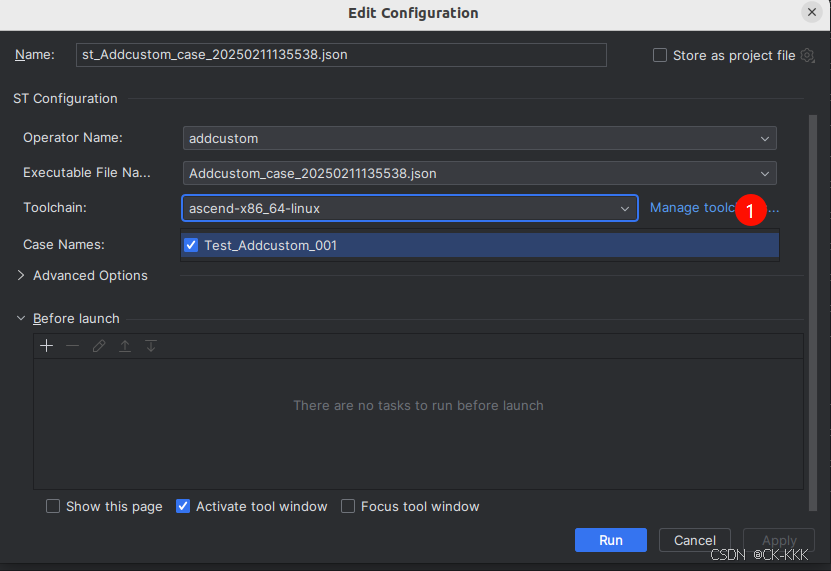
Task: Collapse the Before launch section
Action: coord(21,318)
